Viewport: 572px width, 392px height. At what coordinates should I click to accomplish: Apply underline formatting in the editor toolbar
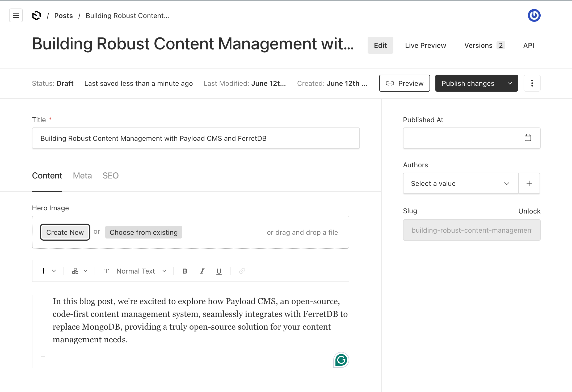click(x=219, y=271)
